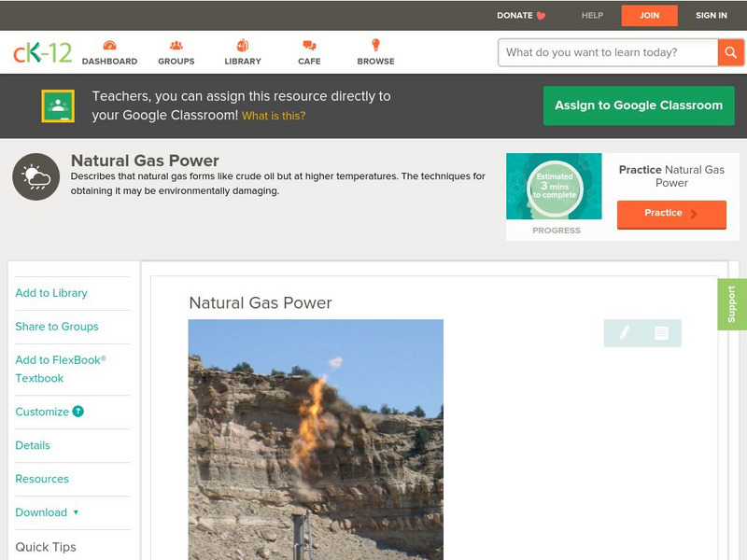
Task: Click the orange search magnifier button
Action: [x=730, y=52]
